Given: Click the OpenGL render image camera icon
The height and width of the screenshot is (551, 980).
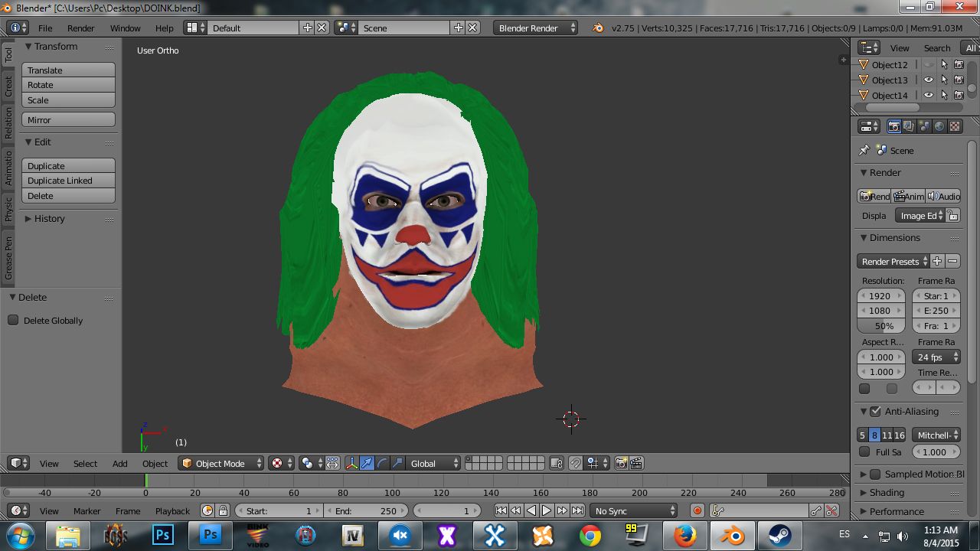Looking at the screenshot, I should pos(621,463).
